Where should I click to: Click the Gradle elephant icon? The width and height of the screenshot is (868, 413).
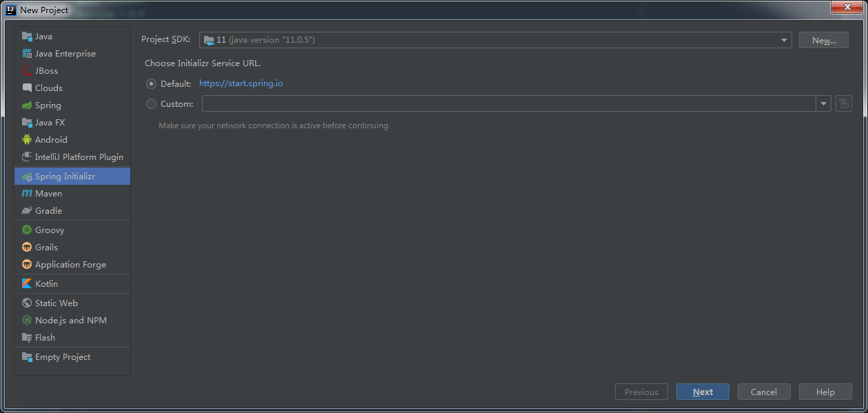click(x=27, y=211)
